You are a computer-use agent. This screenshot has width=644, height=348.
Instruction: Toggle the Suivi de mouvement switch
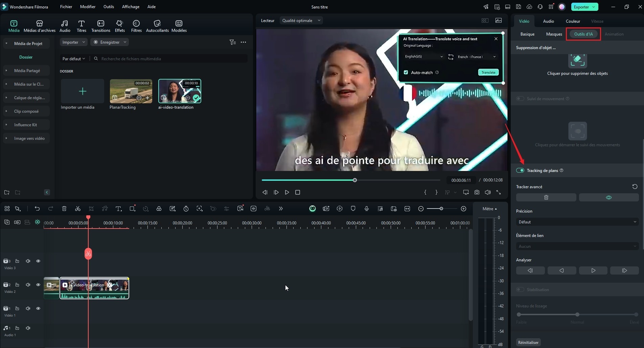(520, 99)
